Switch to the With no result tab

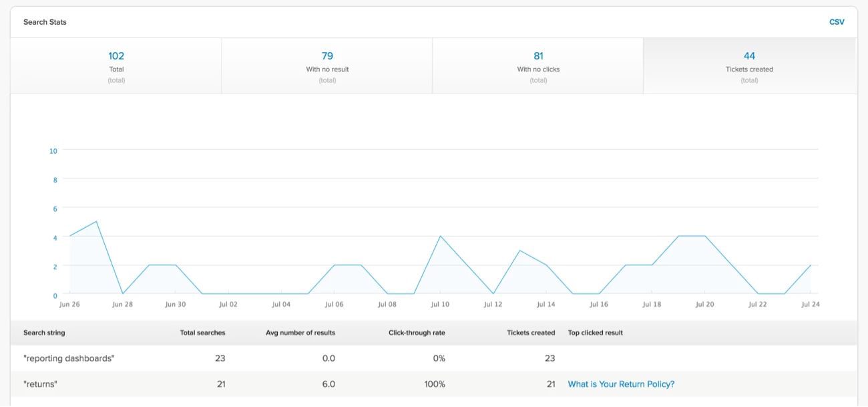pos(327,65)
